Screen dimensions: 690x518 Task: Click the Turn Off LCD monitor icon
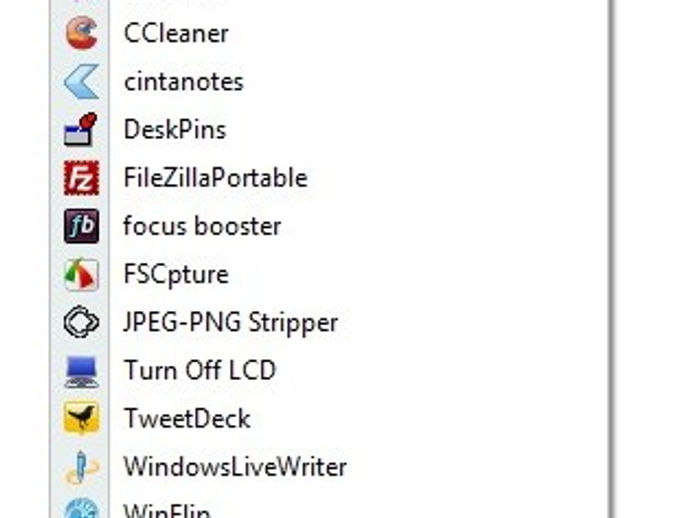(x=81, y=371)
